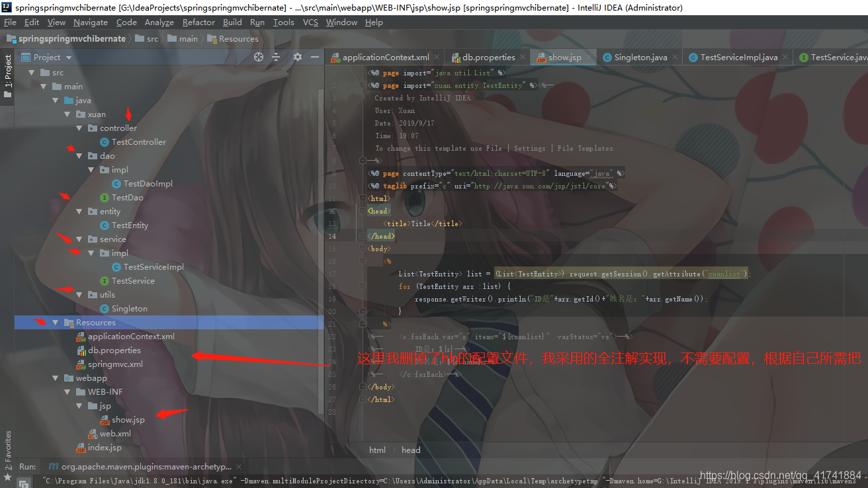Screen dimensions: 868x488
Task: Collapse the utils package arrow
Action: 79,295
